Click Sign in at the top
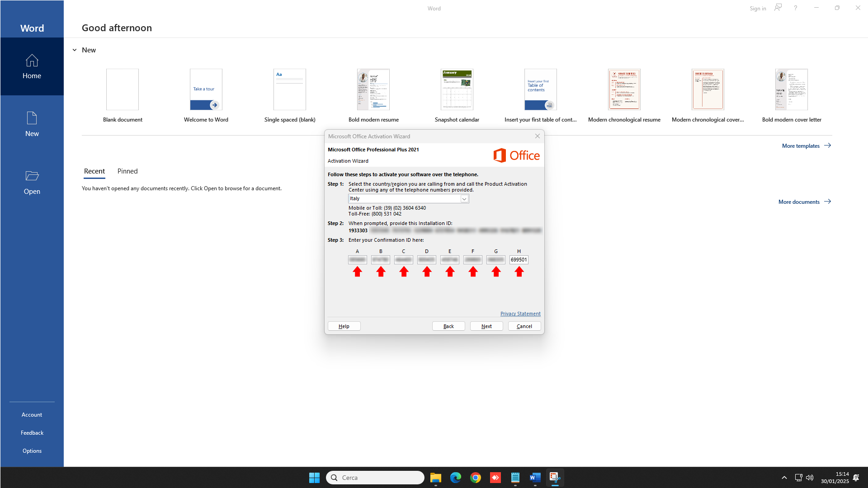 758,9
